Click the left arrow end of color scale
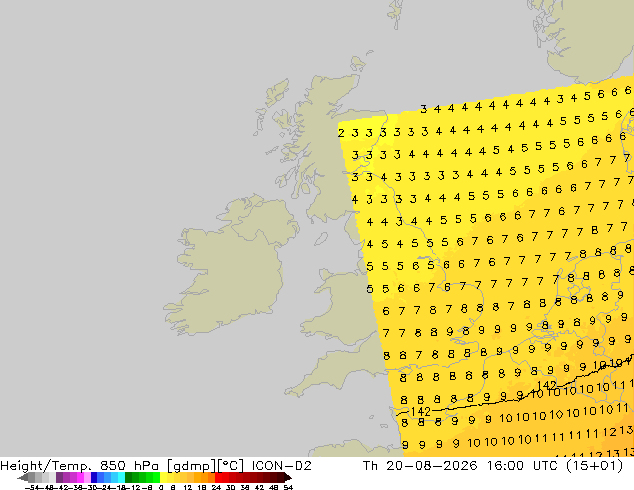 coord(22,477)
